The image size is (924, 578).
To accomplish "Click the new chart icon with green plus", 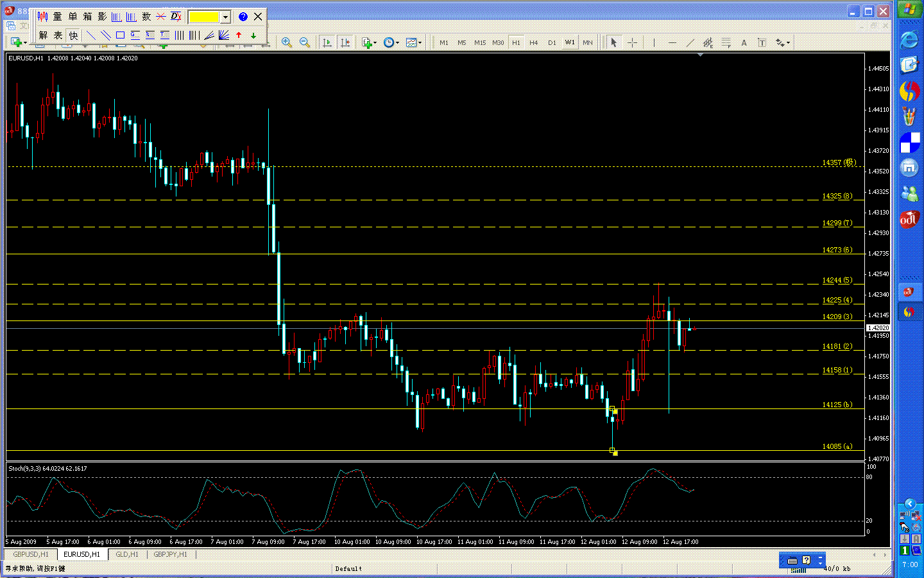I will 15,42.
